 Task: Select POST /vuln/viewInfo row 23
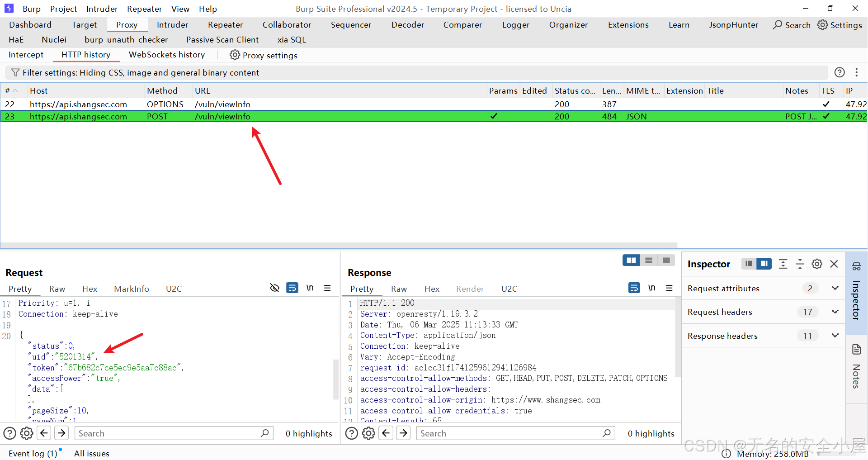pos(434,116)
